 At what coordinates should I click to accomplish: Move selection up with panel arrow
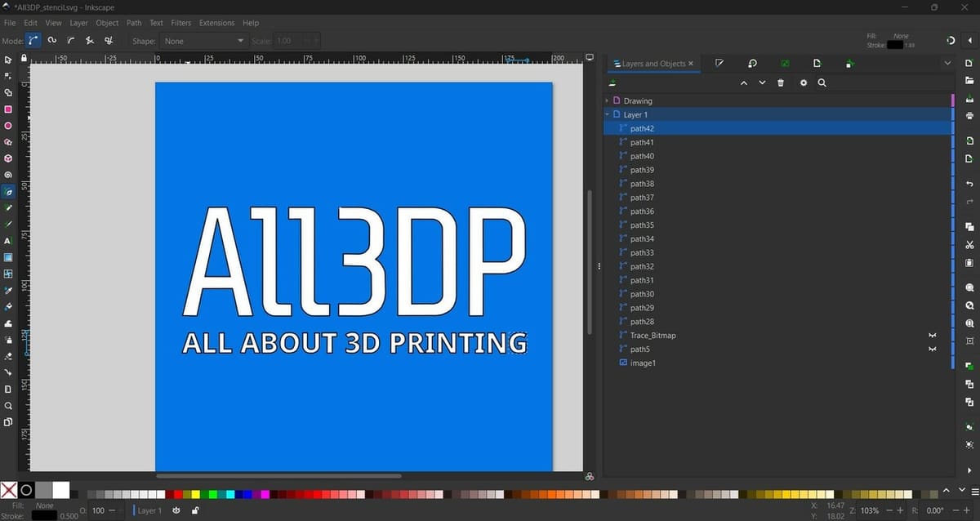coord(743,82)
